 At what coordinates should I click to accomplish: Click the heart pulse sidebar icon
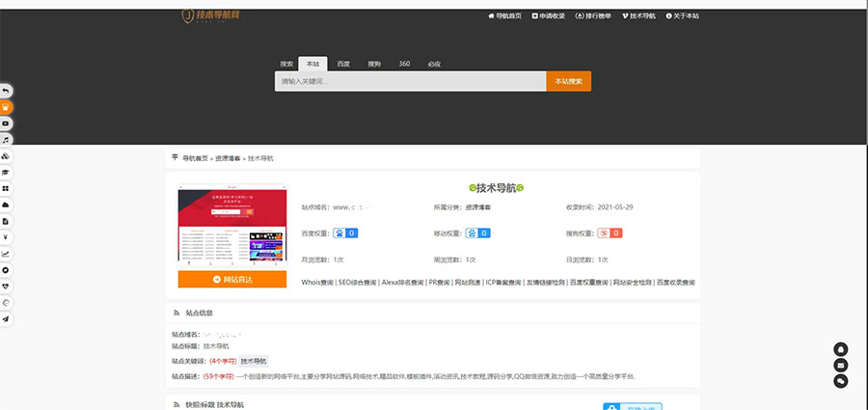click(7, 287)
